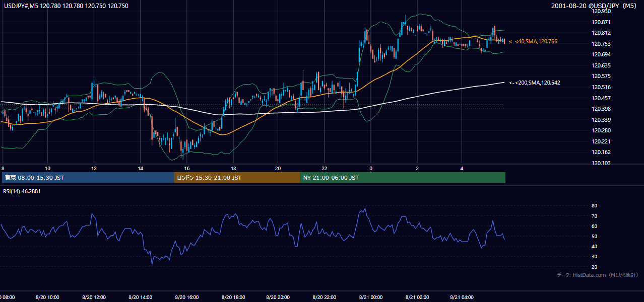Click price axis label 120.871

coord(601,22)
